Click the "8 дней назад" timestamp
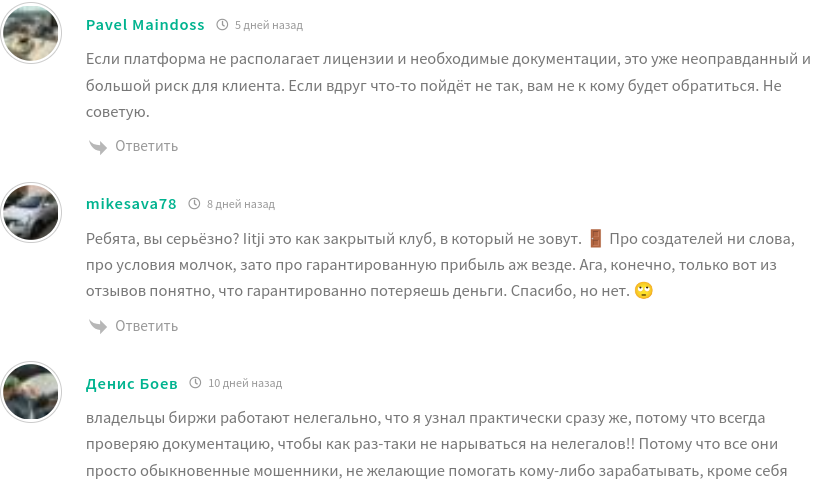 tap(240, 204)
